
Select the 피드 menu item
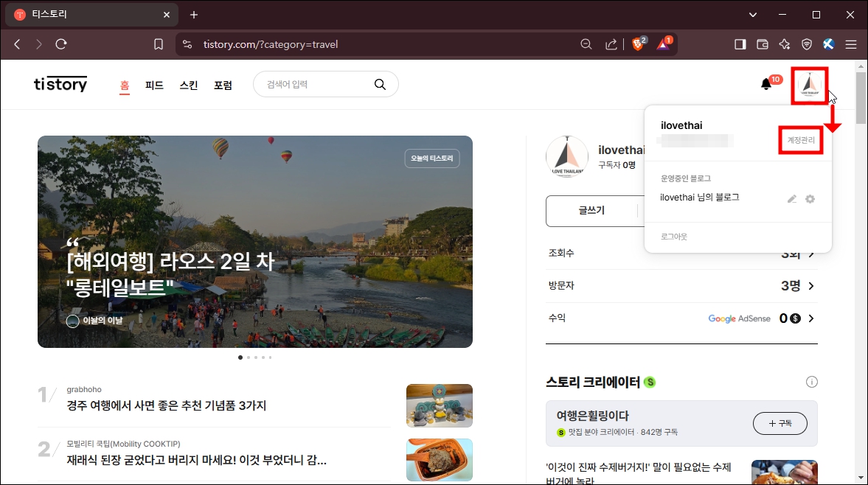[154, 85]
